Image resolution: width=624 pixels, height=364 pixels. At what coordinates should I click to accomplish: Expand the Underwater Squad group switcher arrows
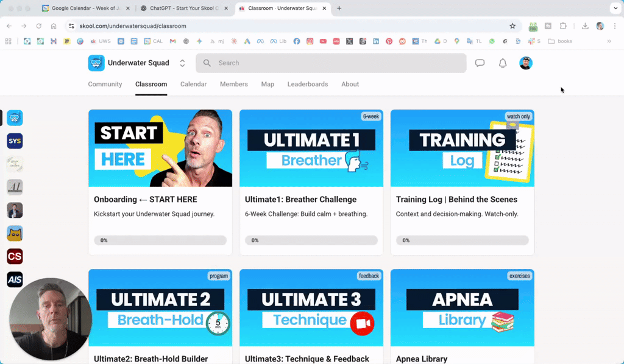click(182, 63)
